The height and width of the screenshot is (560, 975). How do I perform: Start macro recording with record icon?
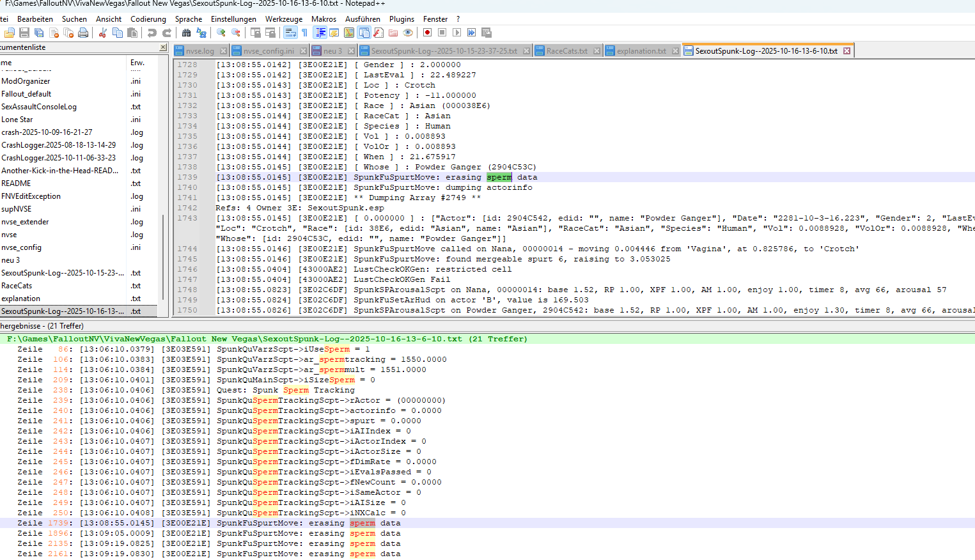pos(427,33)
